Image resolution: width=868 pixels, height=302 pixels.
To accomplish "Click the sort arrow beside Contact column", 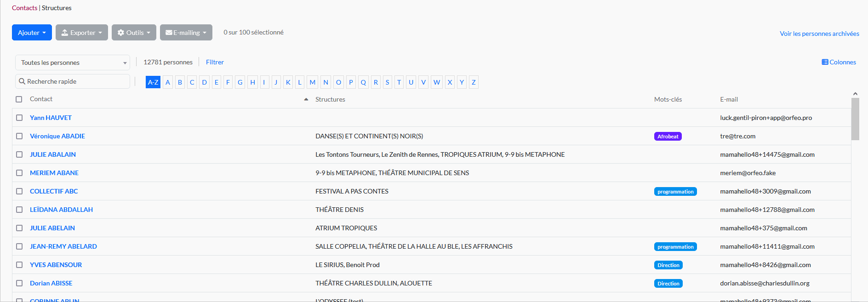I will (306, 99).
